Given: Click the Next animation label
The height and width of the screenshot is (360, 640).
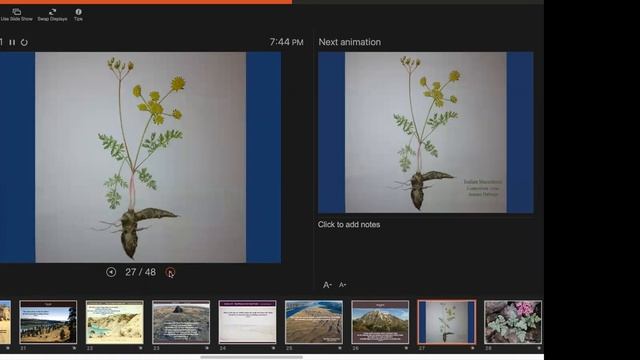Looking at the screenshot, I should click(349, 42).
